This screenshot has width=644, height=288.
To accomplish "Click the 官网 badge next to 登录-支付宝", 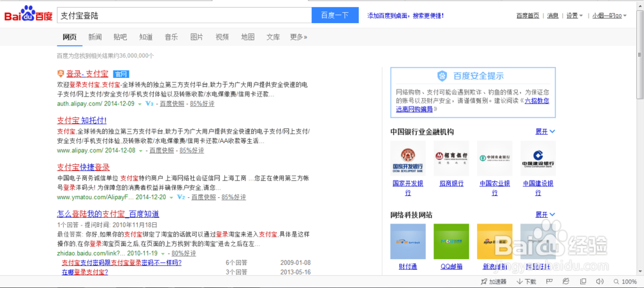I will [121, 74].
